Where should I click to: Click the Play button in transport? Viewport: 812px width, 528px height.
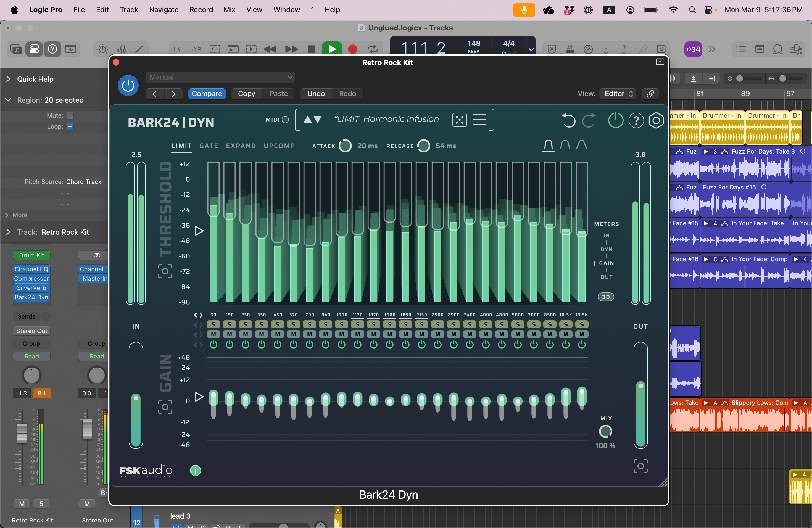point(332,49)
